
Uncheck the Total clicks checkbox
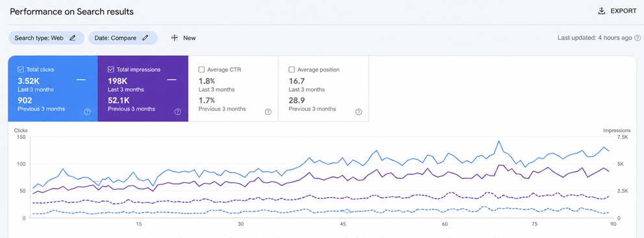point(21,70)
